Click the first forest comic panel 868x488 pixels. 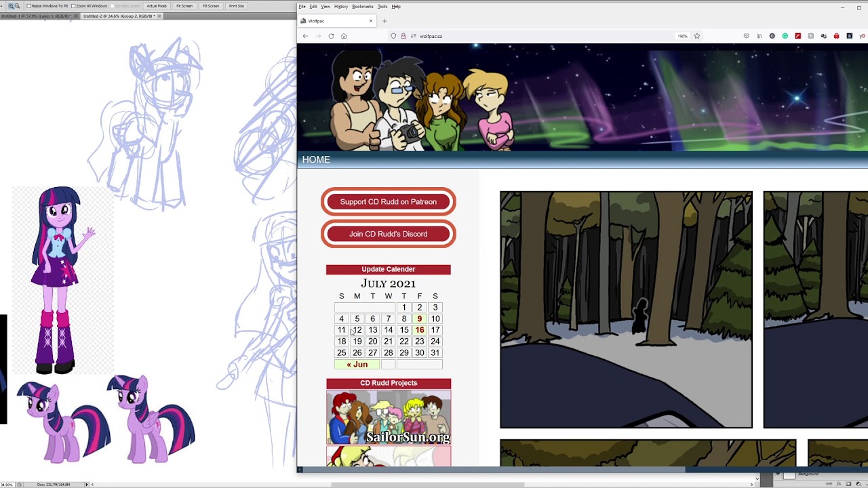[626, 310]
